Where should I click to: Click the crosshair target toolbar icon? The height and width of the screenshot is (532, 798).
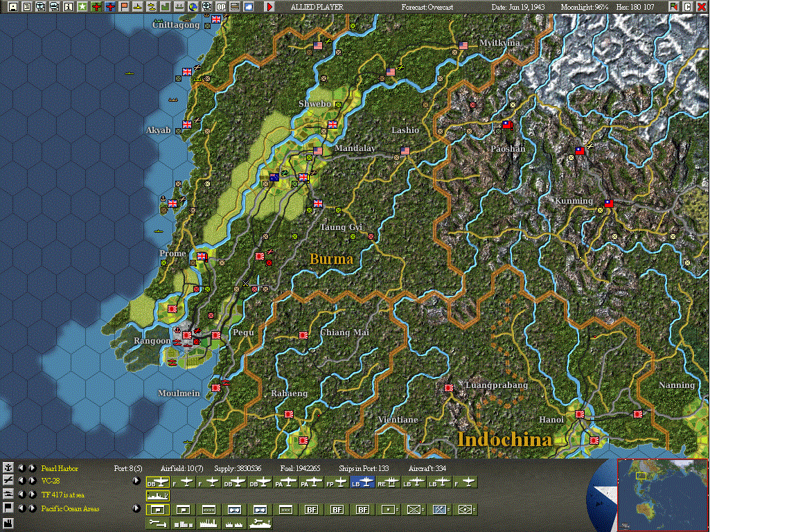pos(206,7)
